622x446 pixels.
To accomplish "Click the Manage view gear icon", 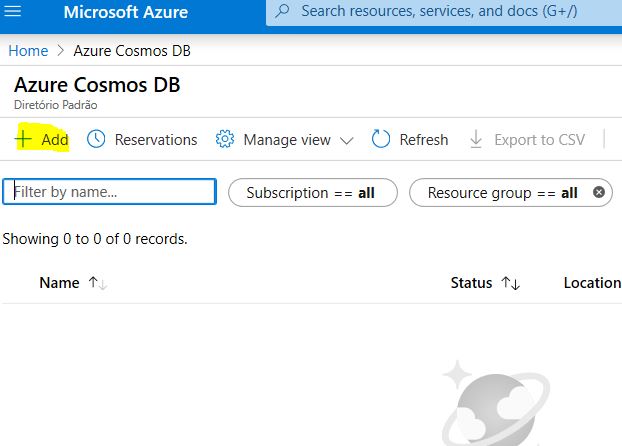I will click(x=225, y=139).
